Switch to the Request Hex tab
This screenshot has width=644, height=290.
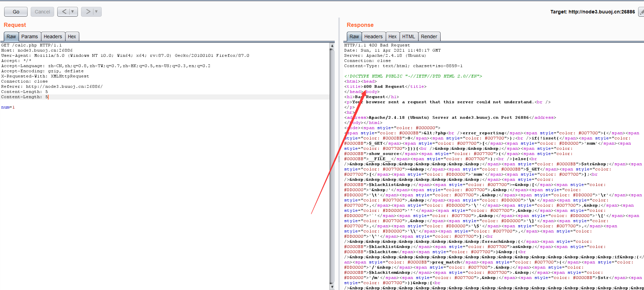72,37
